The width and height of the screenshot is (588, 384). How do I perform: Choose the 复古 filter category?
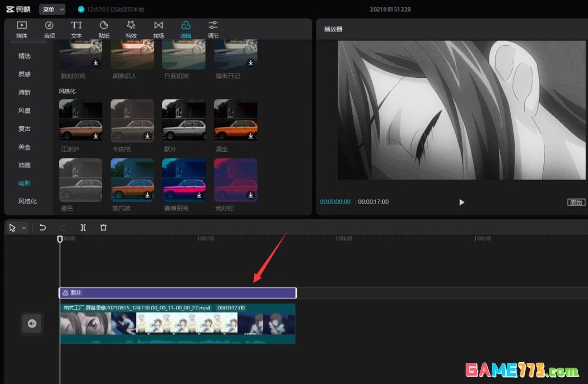click(24, 128)
